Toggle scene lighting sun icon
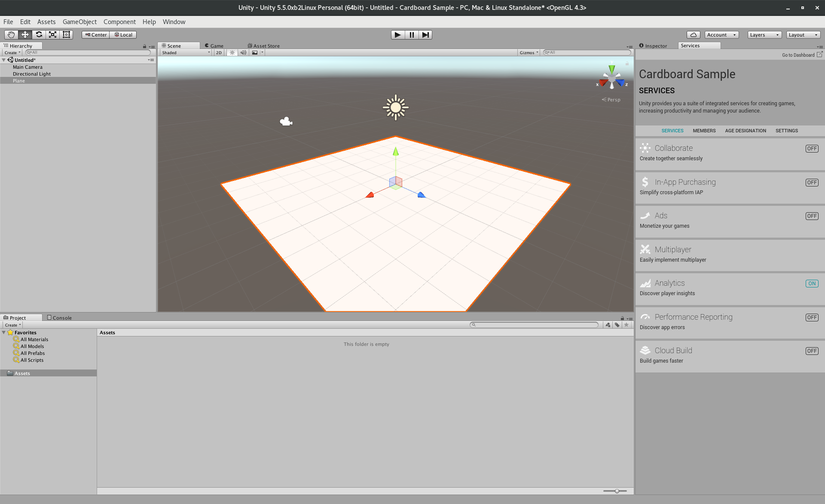This screenshot has width=825, height=504. click(232, 52)
